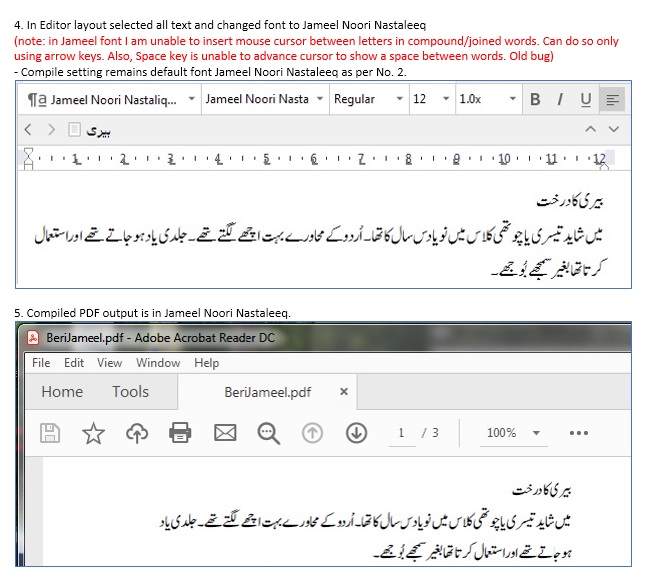Click the document title بیری in header
Screen dimensions: 657x583
(98, 131)
